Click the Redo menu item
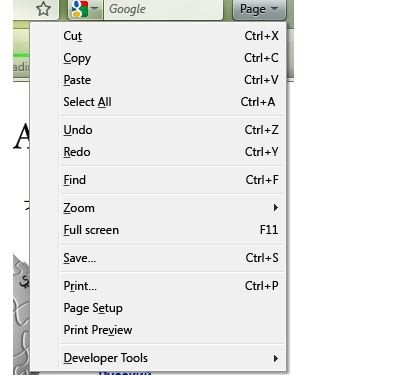 (172, 152)
